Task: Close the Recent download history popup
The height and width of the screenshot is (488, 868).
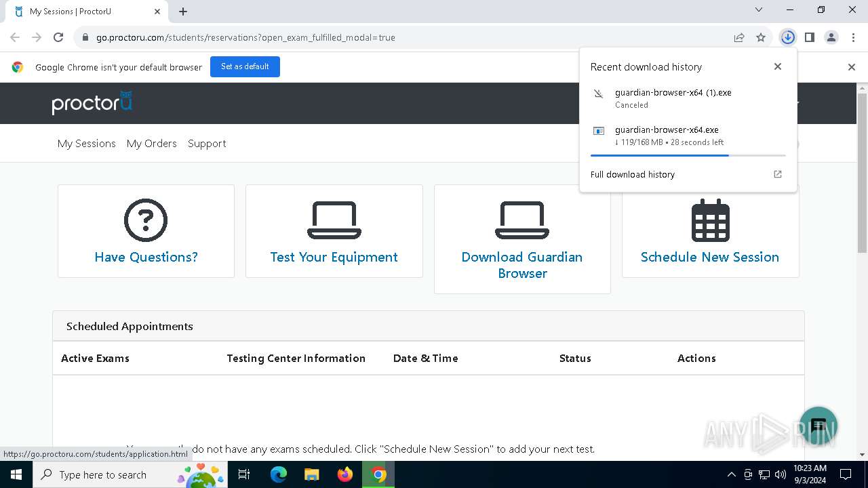Action: (x=778, y=66)
